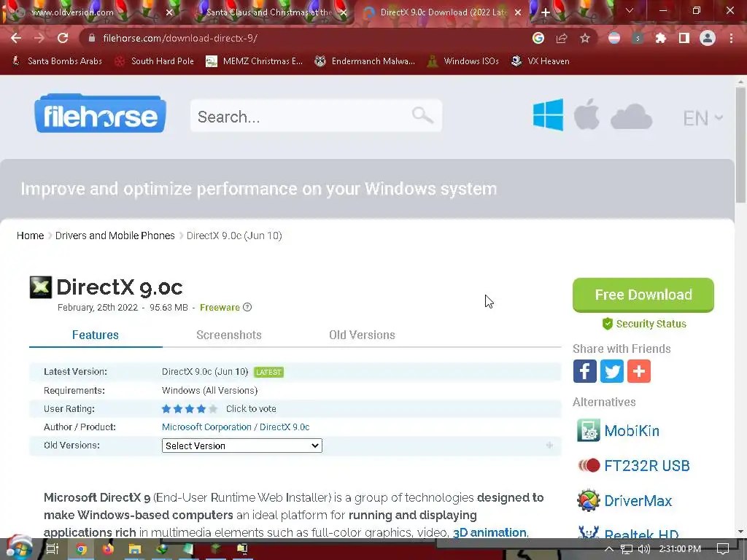
Task: Open the Windows ISOs bookmark
Action: (x=463, y=61)
